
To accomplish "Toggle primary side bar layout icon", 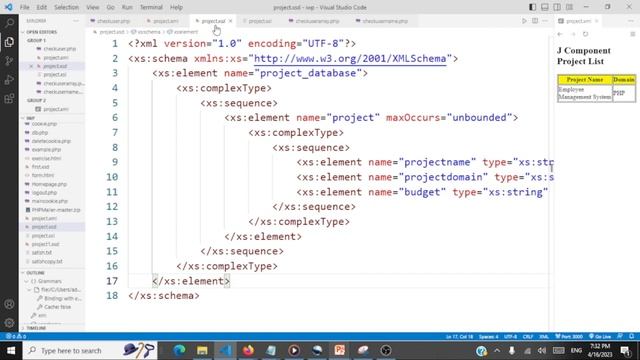I will (x=533, y=7).
